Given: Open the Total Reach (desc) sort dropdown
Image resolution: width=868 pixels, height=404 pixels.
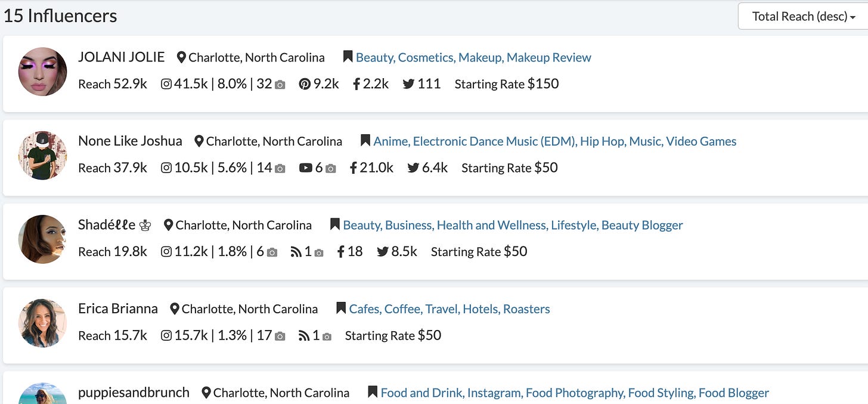Looking at the screenshot, I should click(x=803, y=16).
